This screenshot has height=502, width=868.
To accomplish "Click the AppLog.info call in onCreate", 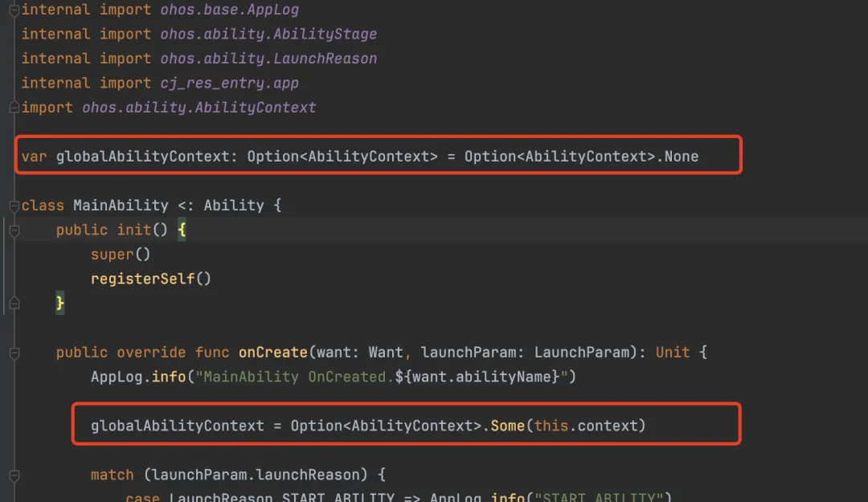I will coord(138,377).
